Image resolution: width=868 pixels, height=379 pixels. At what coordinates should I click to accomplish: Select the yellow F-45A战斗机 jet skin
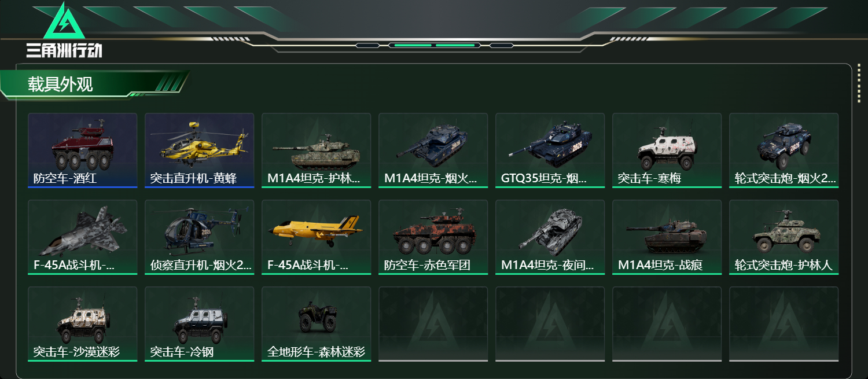click(316, 237)
